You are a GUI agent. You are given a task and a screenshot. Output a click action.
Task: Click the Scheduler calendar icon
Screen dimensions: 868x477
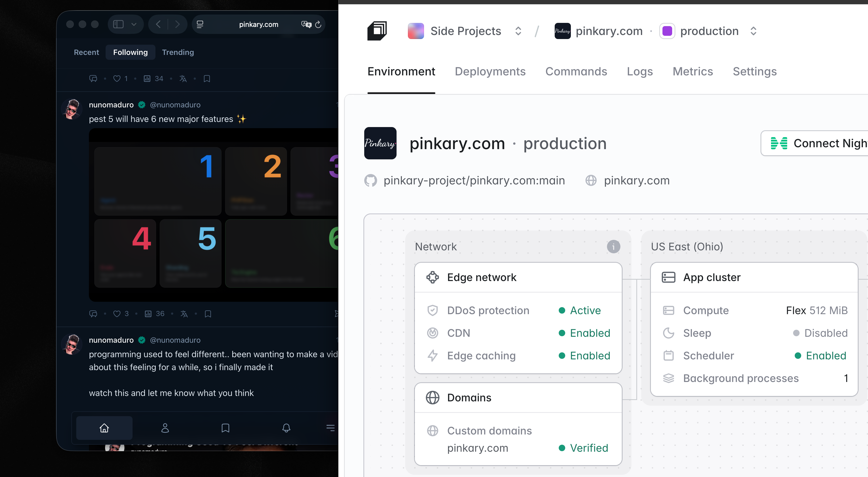pos(669,356)
